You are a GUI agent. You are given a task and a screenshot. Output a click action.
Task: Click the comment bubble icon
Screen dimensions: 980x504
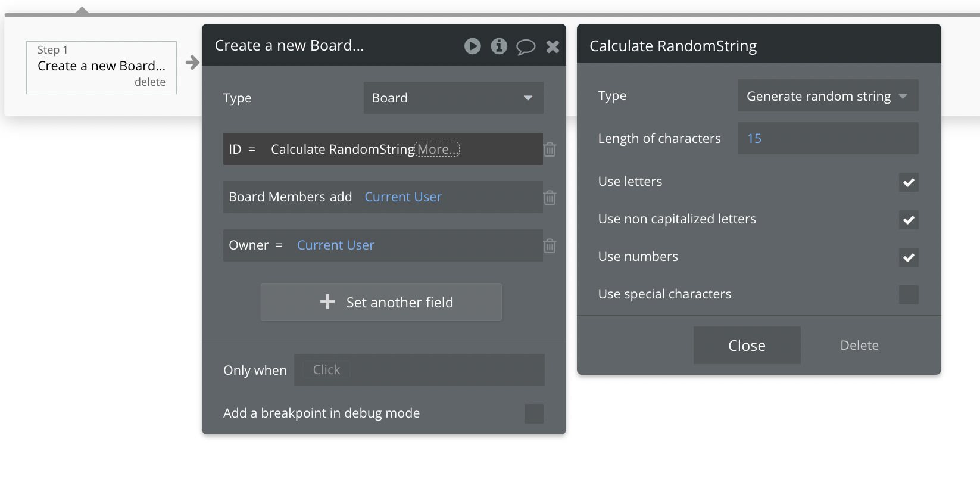pyautogui.click(x=525, y=46)
